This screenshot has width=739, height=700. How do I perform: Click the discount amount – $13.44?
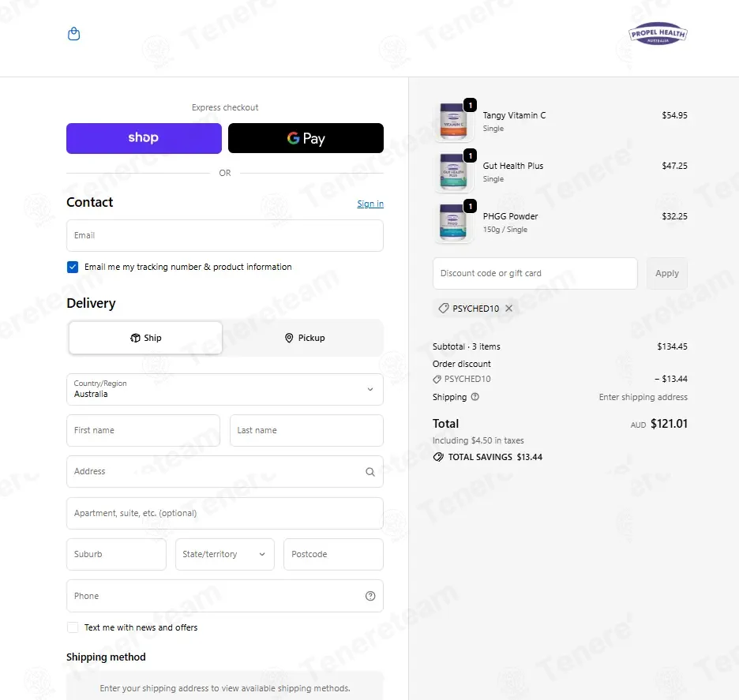(x=670, y=379)
